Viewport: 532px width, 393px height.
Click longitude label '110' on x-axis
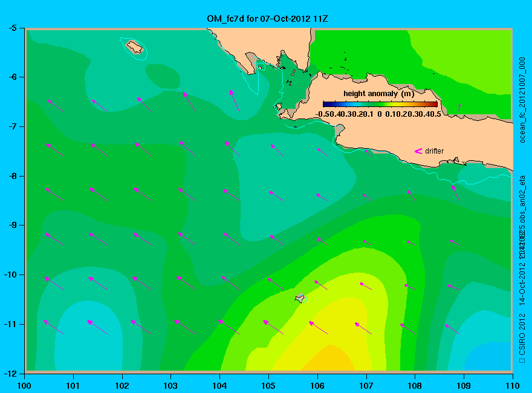click(x=513, y=386)
